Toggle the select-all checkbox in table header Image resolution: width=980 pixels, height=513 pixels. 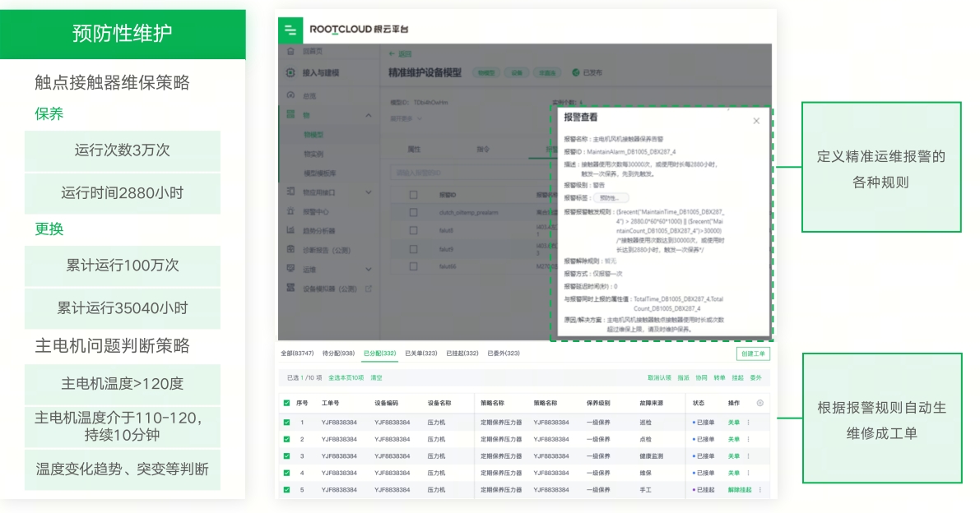(286, 404)
